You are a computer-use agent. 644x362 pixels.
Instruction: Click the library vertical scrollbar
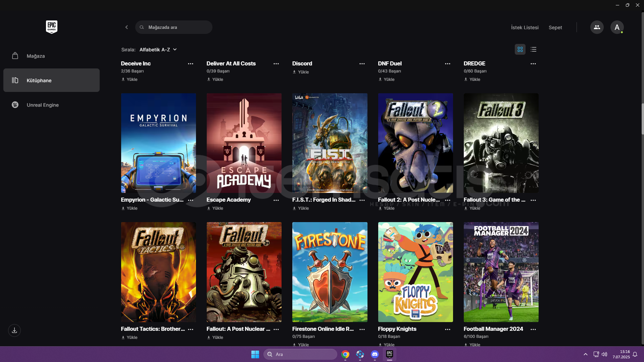[642, 119]
